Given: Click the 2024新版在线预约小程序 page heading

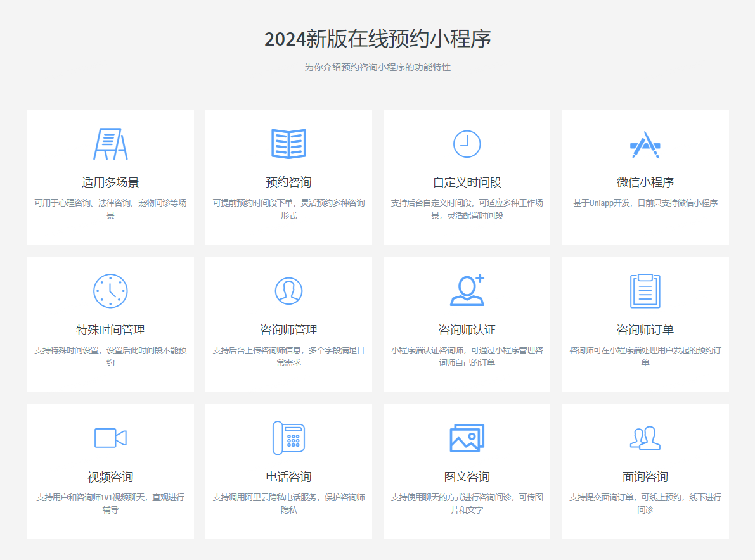Looking at the screenshot, I should tap(377, 39).
